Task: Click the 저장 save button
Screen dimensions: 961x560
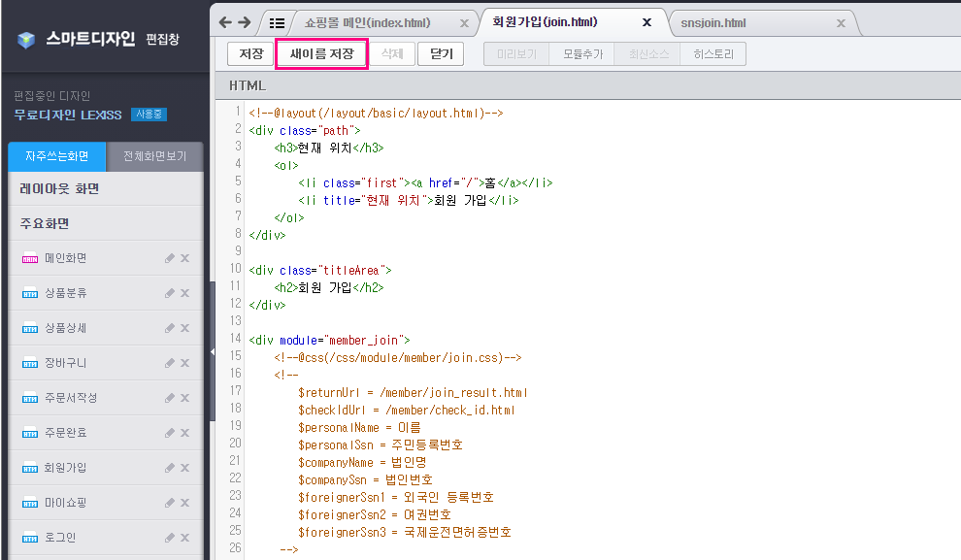Action: (250, 54)
